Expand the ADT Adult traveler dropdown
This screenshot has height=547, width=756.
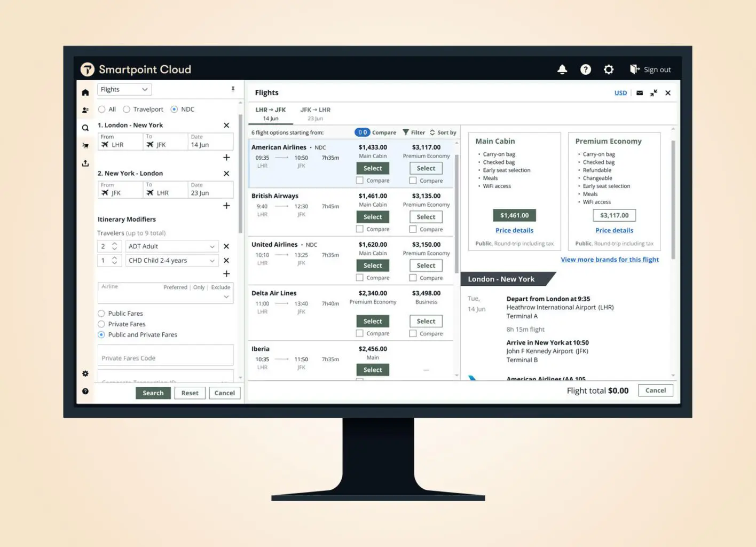(171, 246)
